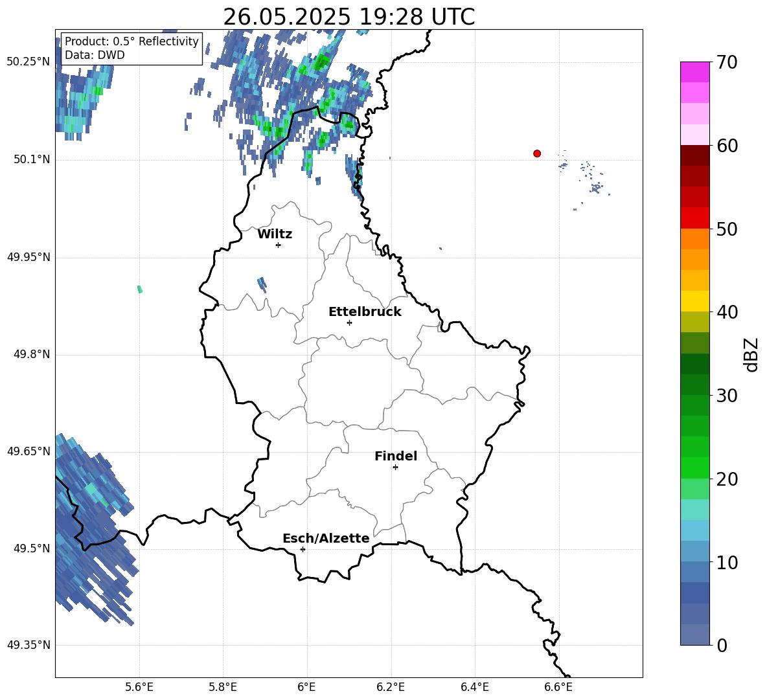Click the dBZ colorbar axis label
Screen dimensions: 767x700
point(751,355)
